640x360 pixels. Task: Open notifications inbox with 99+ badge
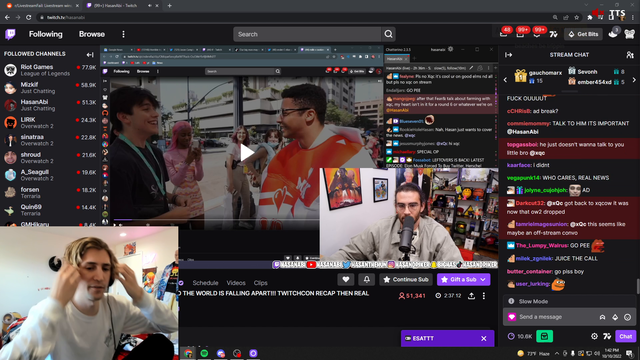point(521,33)
